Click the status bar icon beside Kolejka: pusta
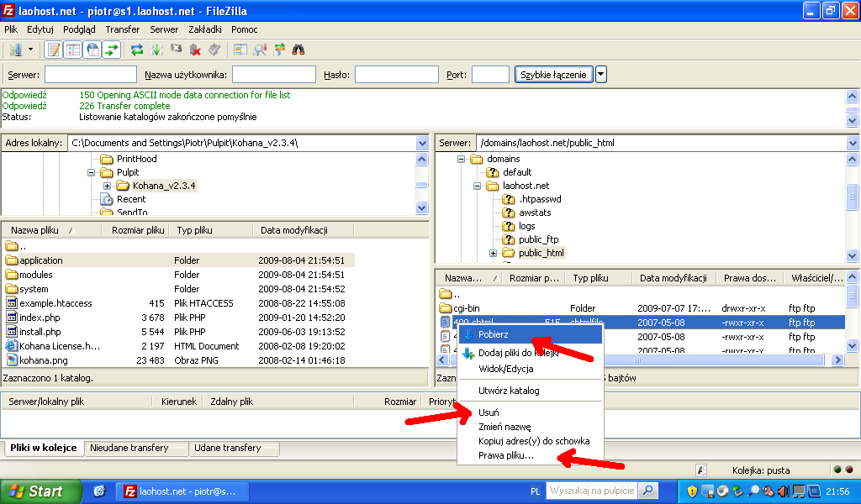This screenshot has height=504, width=861. 701,470
